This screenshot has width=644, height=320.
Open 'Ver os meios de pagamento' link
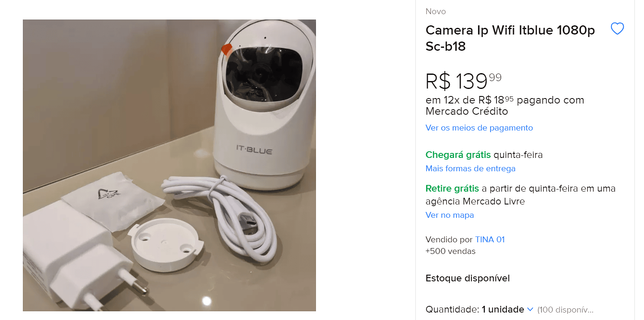(x=479, y=128)
